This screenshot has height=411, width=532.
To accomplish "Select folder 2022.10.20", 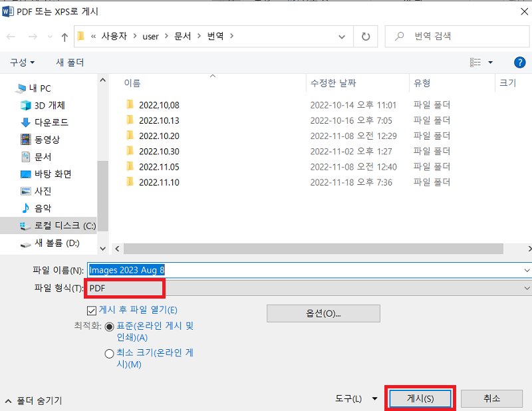I will (159, 136).
